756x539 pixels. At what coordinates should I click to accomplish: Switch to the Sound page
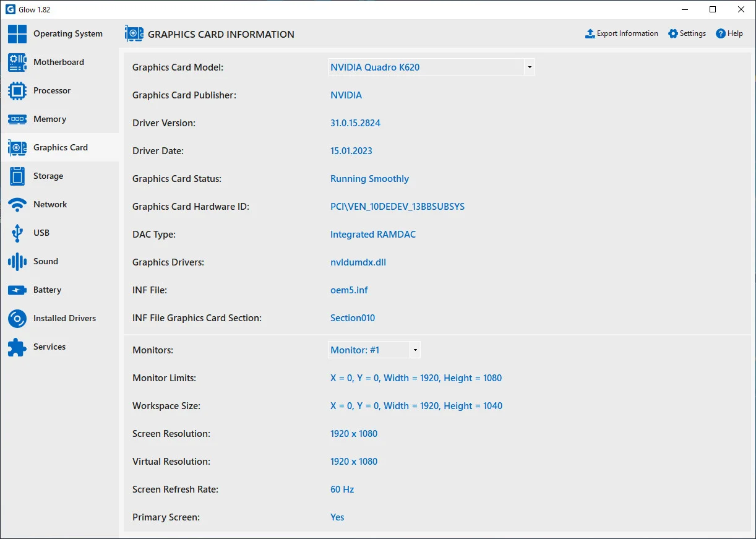59,262
